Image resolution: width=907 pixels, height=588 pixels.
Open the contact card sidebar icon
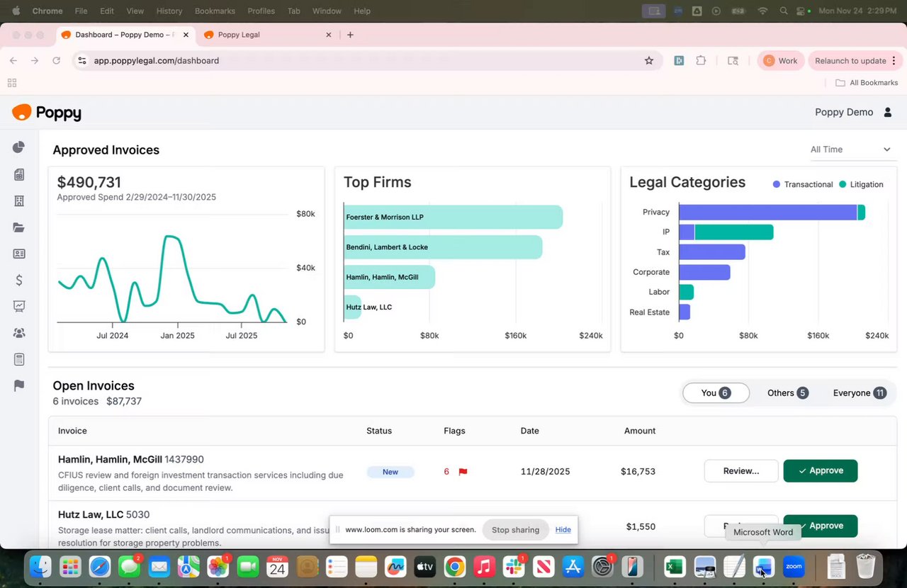(x=19, y=254)
